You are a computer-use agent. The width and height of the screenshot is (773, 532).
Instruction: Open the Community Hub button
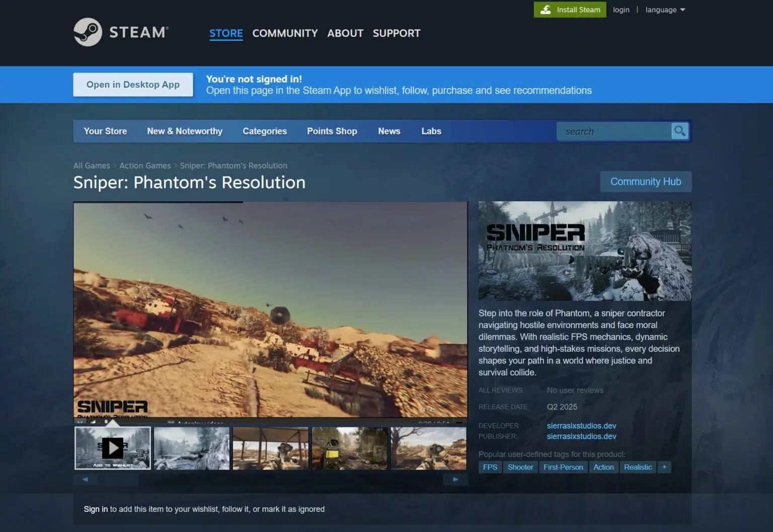[646, 182]
